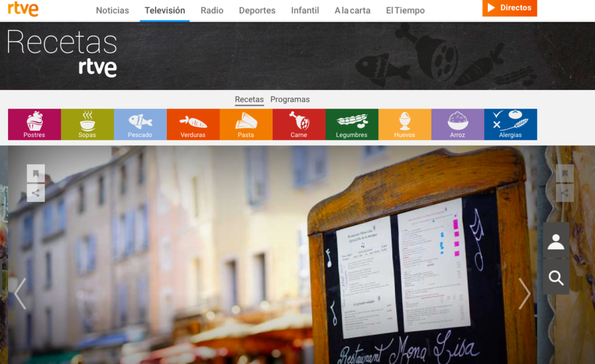Screen dimensions: 595x364
Task: Switch to the Programas tab
Action: (x=290, y=99)
